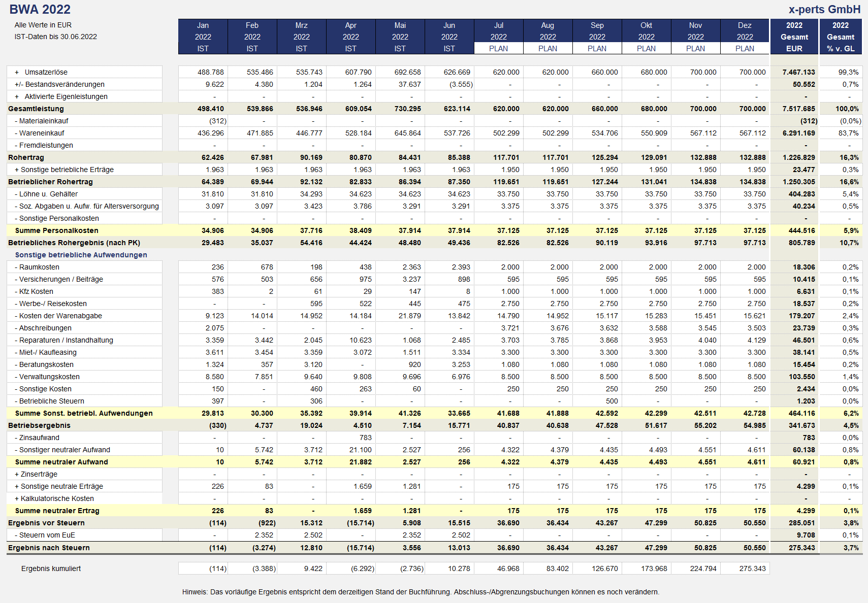Click Ergebnis nach Steuern percentage 3,7%

[851, 548]
